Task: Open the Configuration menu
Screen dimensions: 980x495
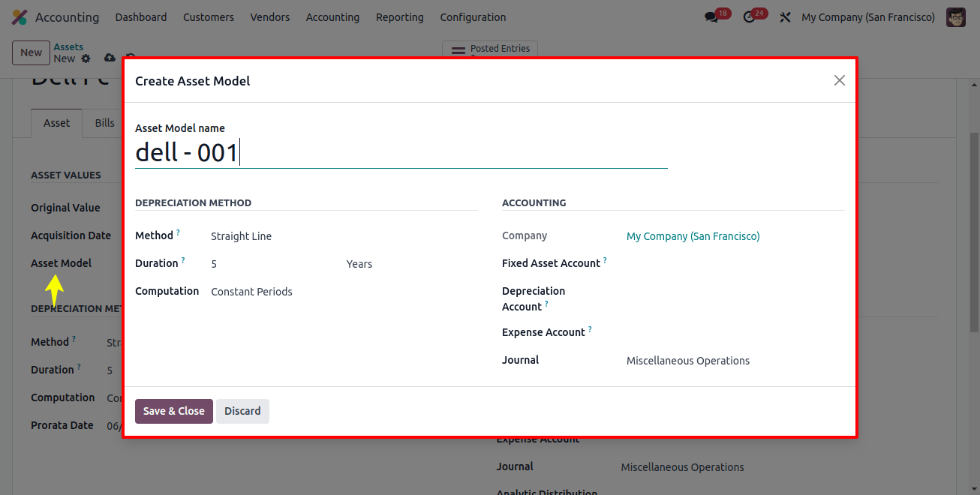Action: tap(473, 17)
